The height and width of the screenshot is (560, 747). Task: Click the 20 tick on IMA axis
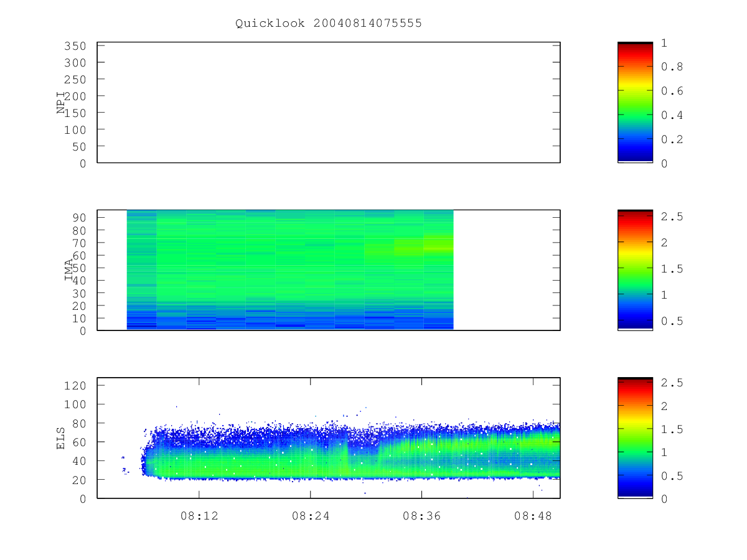point(80,306)
